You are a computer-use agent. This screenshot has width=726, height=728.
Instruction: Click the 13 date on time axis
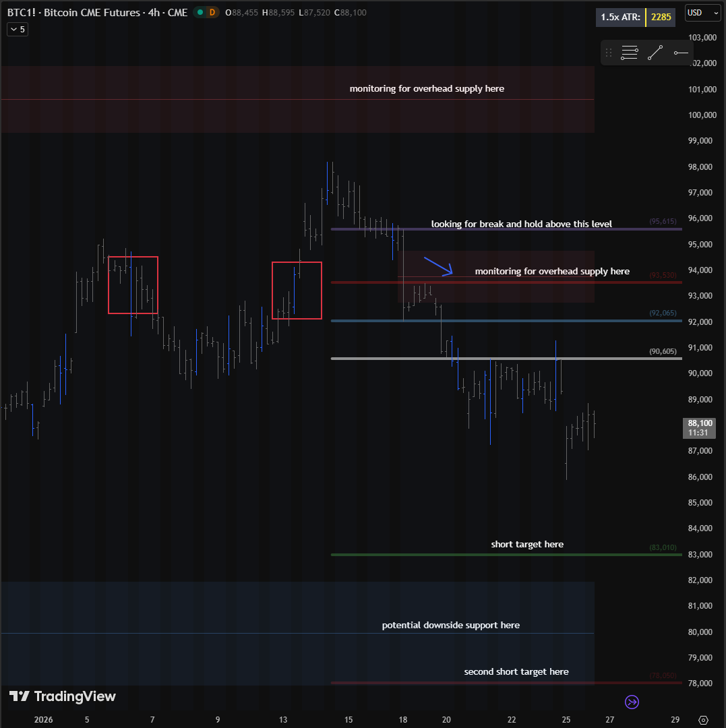pos(283,720)
